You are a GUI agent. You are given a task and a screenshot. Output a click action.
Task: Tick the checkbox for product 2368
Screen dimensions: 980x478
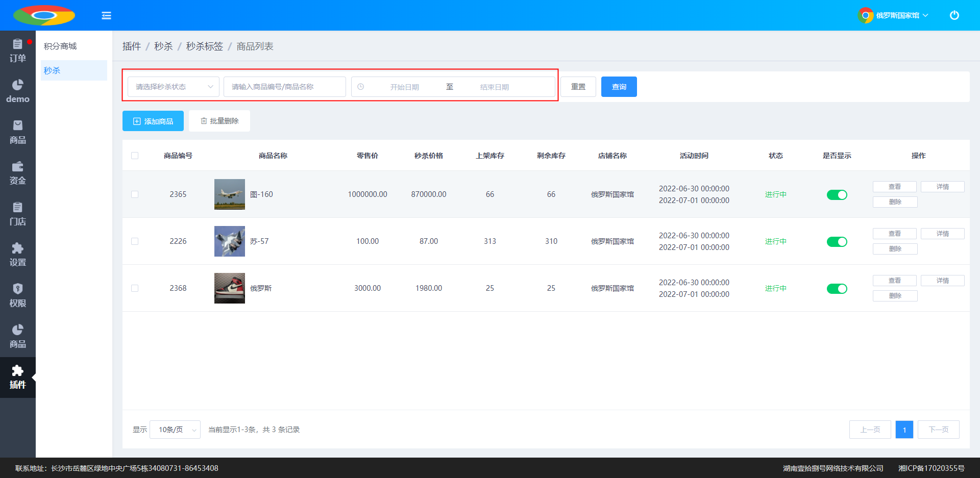tap(135, 288)
